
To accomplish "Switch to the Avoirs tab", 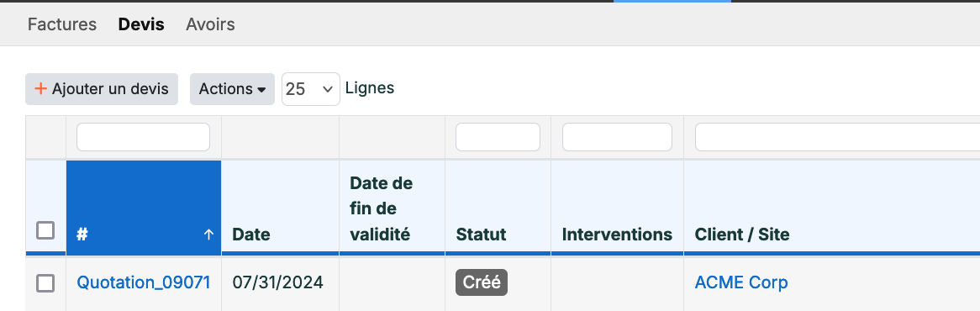I will [x=211, y=24].
